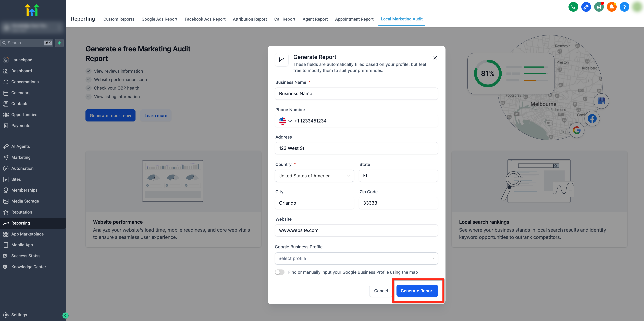The image size is (644, 321).
Task: Click the Reputation star sidebar item
Action: (x=21, y=212)
